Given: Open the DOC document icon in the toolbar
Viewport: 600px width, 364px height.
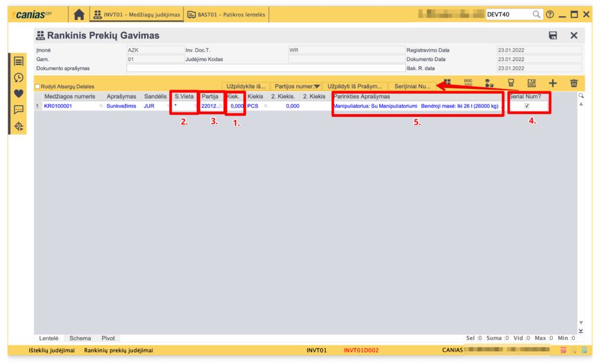Looking at the screenshot, I should [x=468, y=83].
